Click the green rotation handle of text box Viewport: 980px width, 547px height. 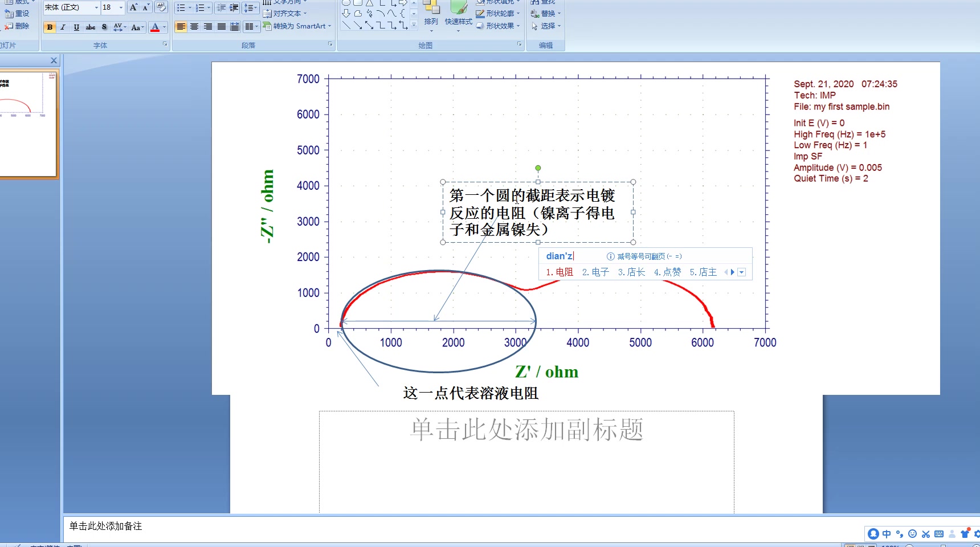coord(538,168)
